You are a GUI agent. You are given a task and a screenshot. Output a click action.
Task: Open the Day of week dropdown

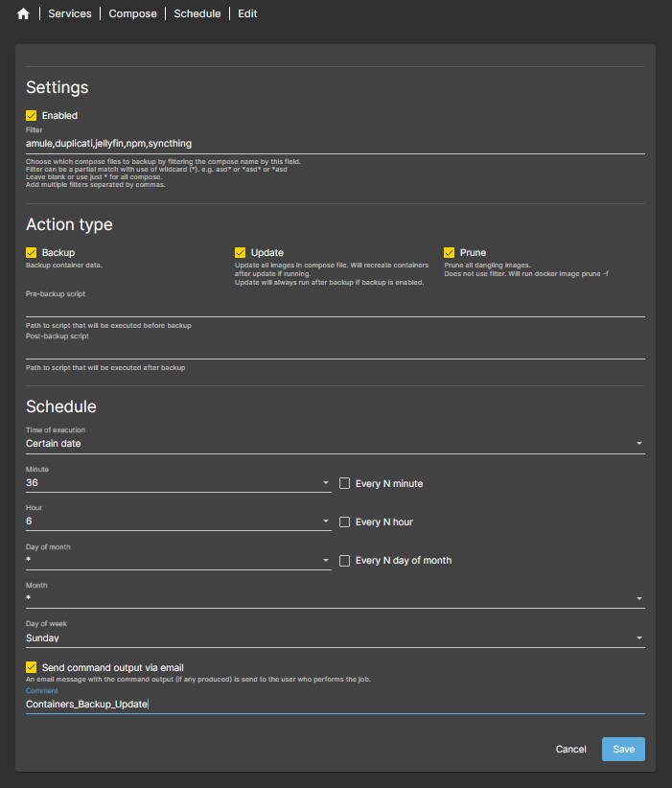[638, 637]
